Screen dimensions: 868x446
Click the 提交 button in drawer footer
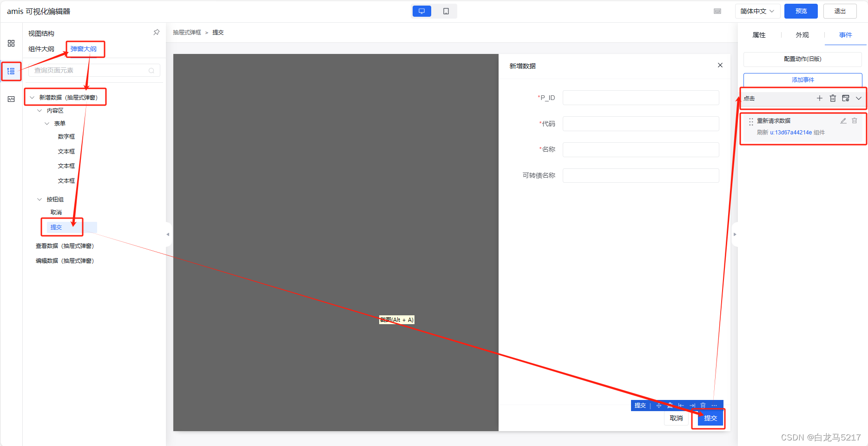pyautogui.click(x=710, y=418)
